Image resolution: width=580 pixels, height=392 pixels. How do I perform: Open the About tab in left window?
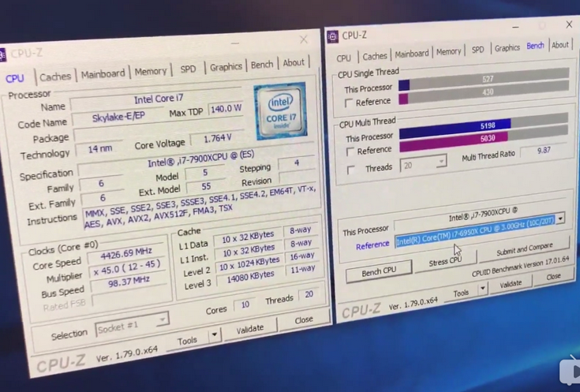pos(294,63)
